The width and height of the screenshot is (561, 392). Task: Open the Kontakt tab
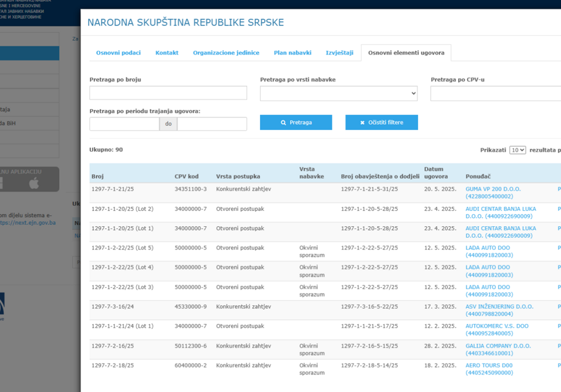click(167, 53)
